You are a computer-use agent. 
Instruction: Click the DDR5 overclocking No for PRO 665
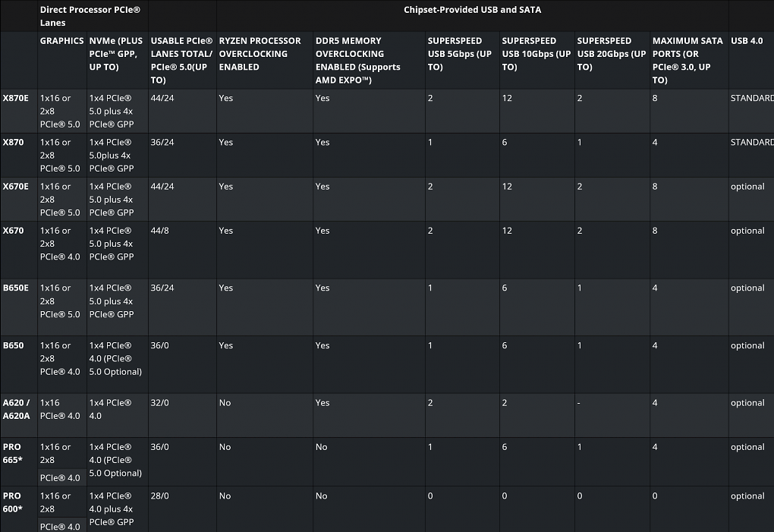coord(321,447)
